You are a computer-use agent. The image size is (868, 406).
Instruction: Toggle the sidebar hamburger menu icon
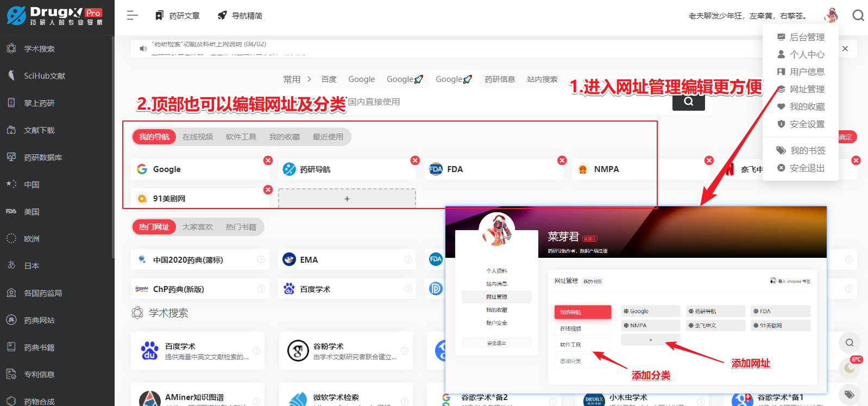click(x=132, y=16)
